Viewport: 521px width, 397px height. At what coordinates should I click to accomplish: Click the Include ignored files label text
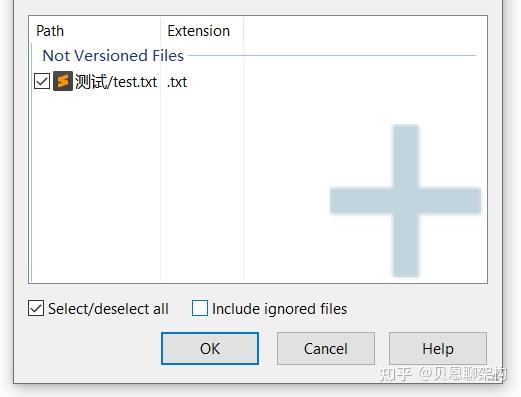pyautogui.click(x=279, y=309)
